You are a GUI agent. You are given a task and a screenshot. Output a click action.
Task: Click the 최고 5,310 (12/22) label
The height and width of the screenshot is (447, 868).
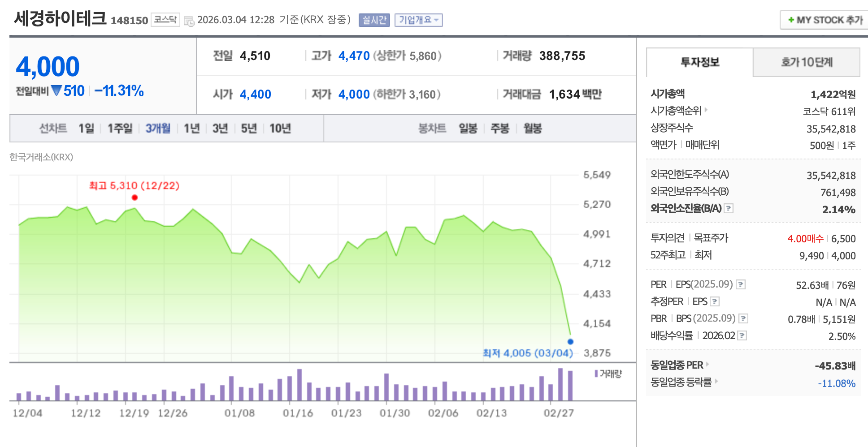pos(134,185)
